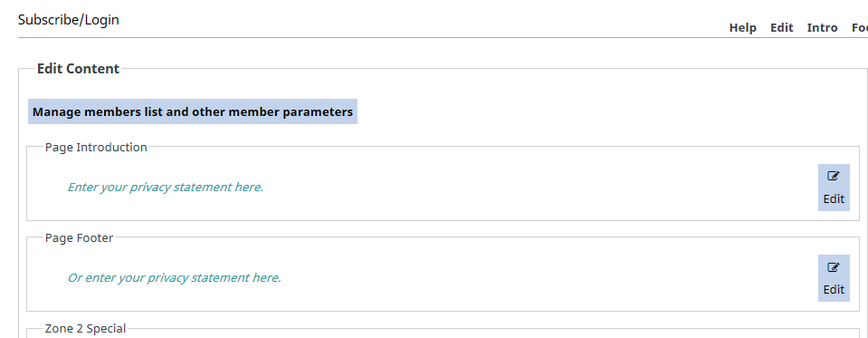The width and height of the screenshot is (868, 338).
Task: Click the Page Introduction section legend
Action: (x=96, y=148)
